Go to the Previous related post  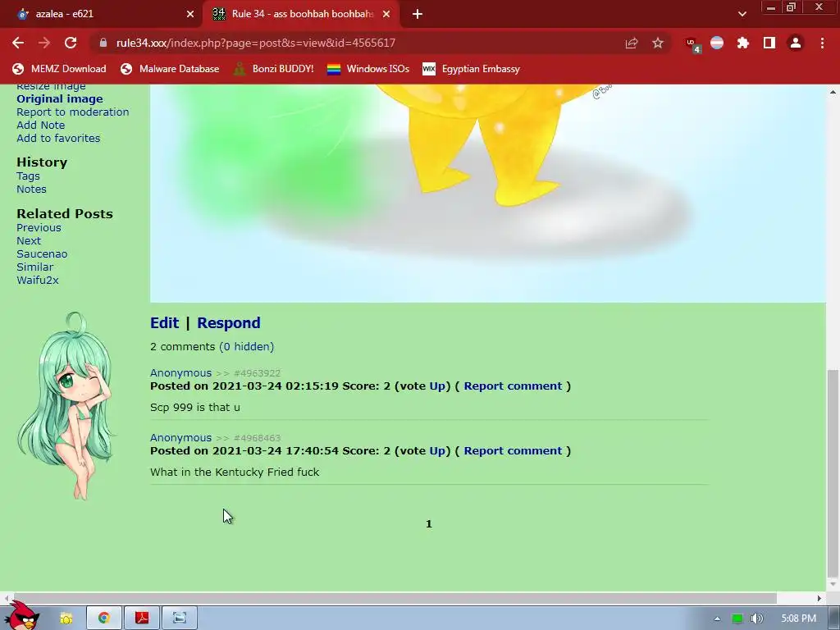(x=39, y=228)
